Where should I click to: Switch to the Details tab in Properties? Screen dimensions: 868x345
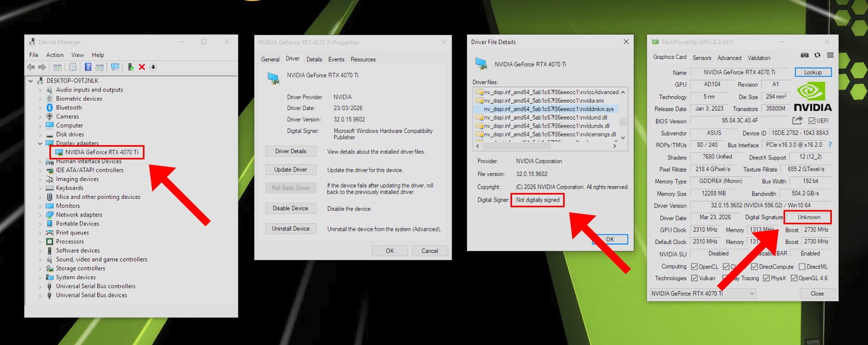(314, 60)
